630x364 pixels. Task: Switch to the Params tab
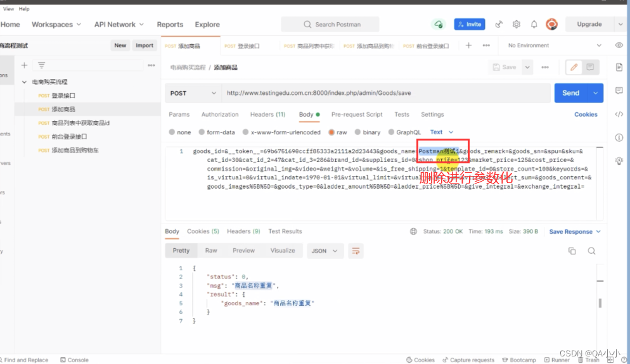click(x=179, y=115)
